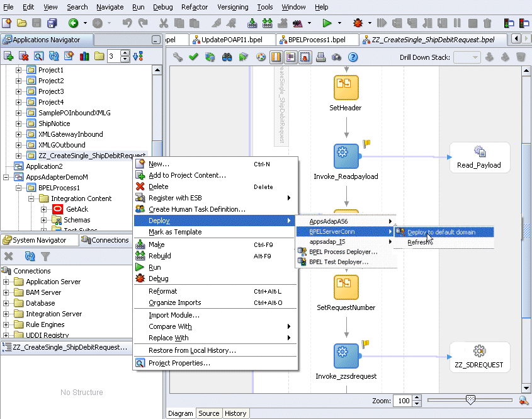This screenshot has height=419, width=532.
Task: Click the Rebuild icon in main toolbar
Action: click(x=268, y=23)
